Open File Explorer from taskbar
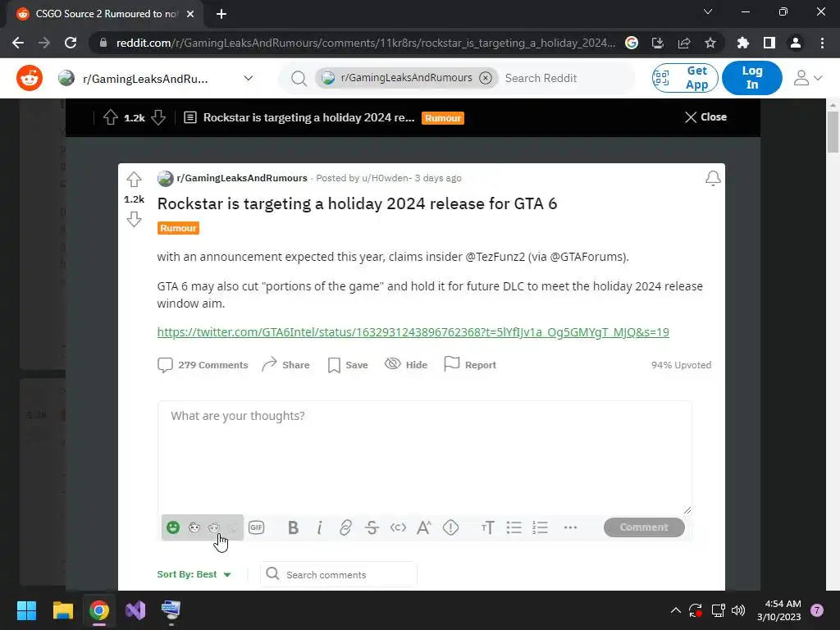This screenshot has width=840, height=630. click(x=62, y=610)
